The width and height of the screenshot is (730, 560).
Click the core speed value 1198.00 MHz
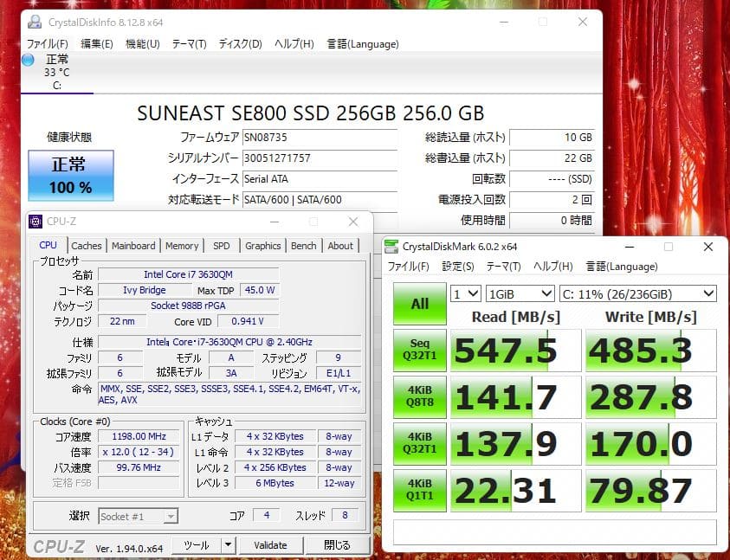pos(139,436)
